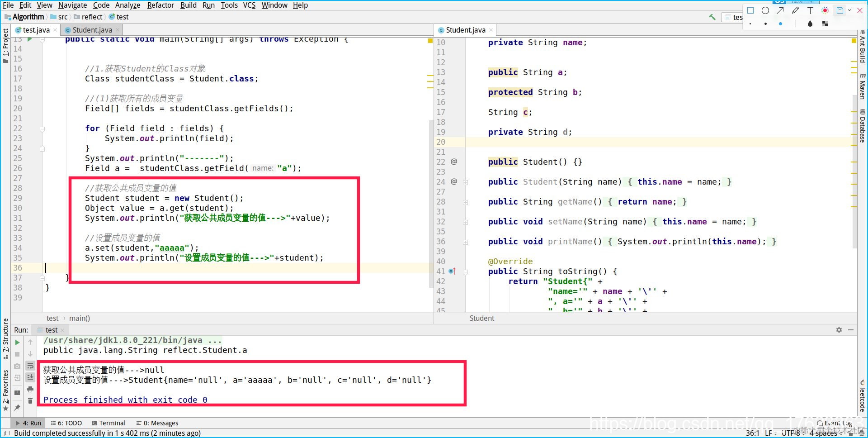Click the override gutter icon beside toString
The image size is (868, 438).
(x=452, y=271)
